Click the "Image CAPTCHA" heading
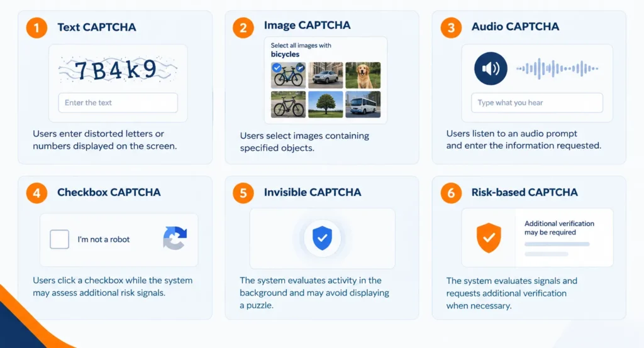This screenshot has height=348, width=644. pyautogui.click(x=307, y=25)
